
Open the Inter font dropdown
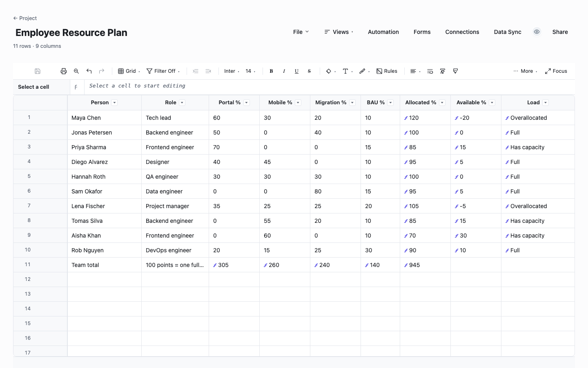(232, 71)
